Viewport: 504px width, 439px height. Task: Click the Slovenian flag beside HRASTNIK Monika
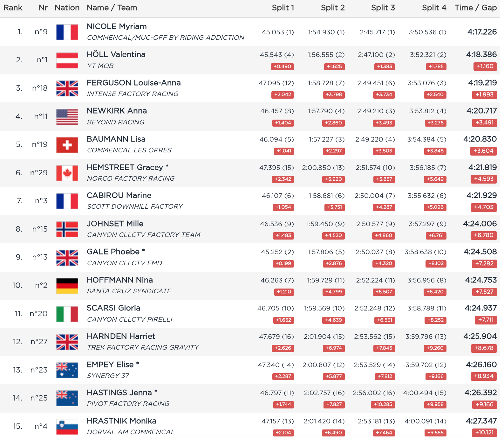pos(67,427)
